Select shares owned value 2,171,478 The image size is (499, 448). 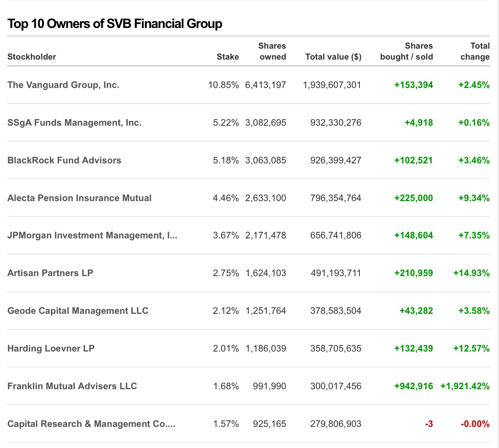266,236
